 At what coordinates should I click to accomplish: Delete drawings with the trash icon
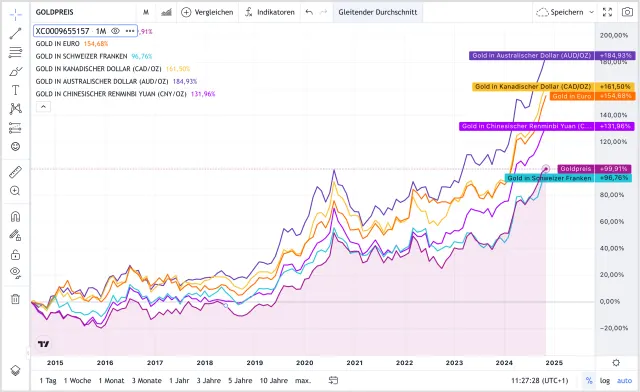(16, 299)
